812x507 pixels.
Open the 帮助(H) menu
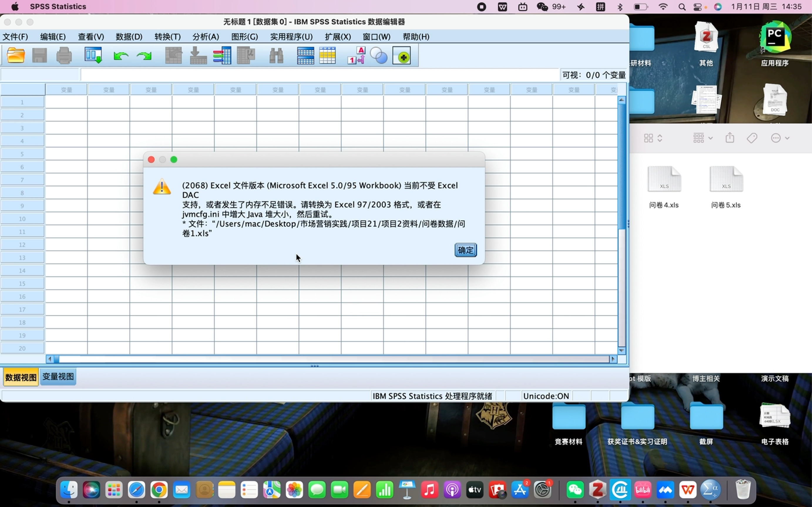pos(416,37)
